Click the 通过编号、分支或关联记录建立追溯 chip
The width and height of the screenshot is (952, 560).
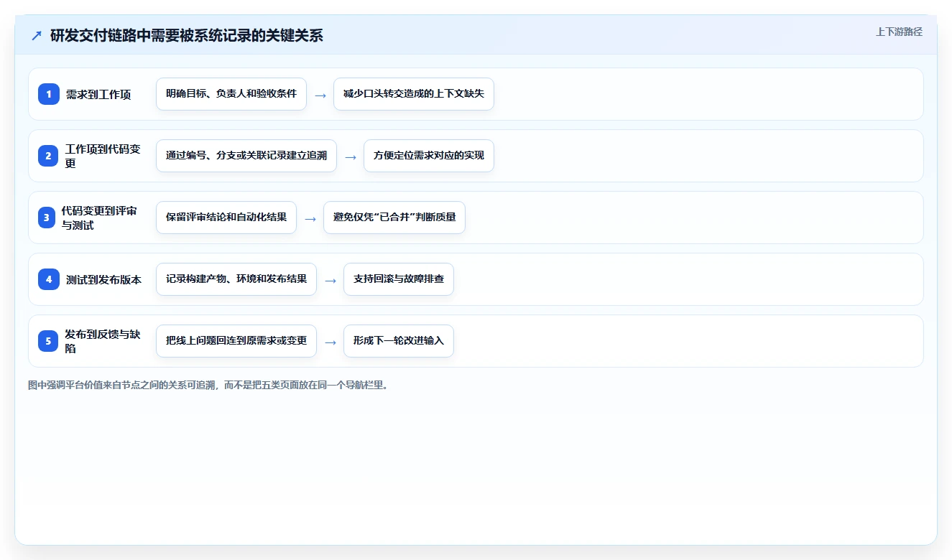pos(246,156)
